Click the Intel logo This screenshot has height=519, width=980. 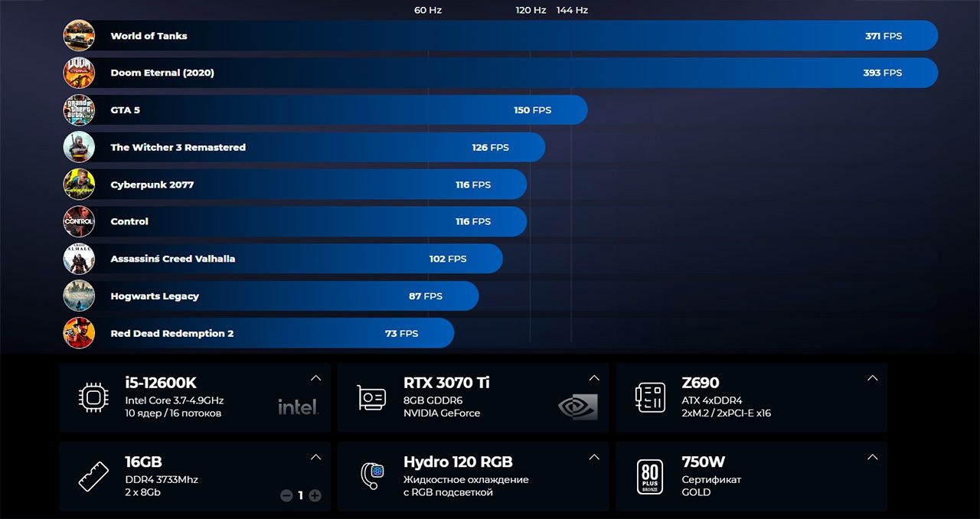(298, 406)
